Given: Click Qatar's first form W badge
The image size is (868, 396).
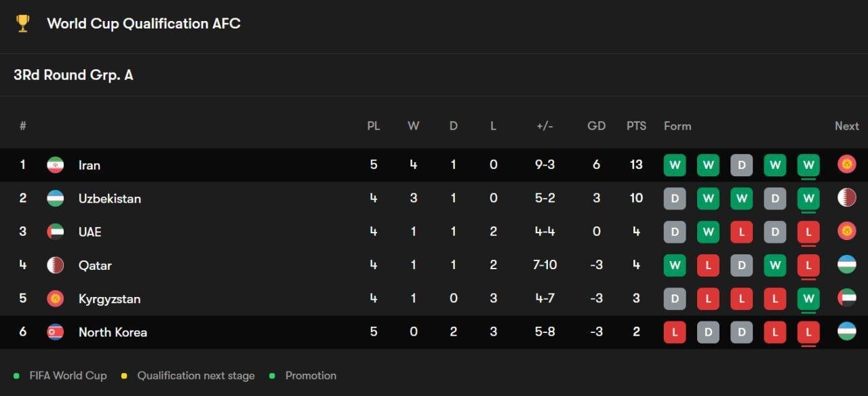Looking at the screenshot, I should [675, 265].
